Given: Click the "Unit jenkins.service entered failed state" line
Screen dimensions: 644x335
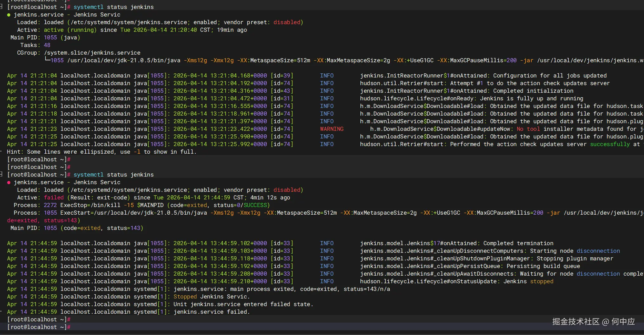Looking at the screenshot, I should click(x=243, y=304).
